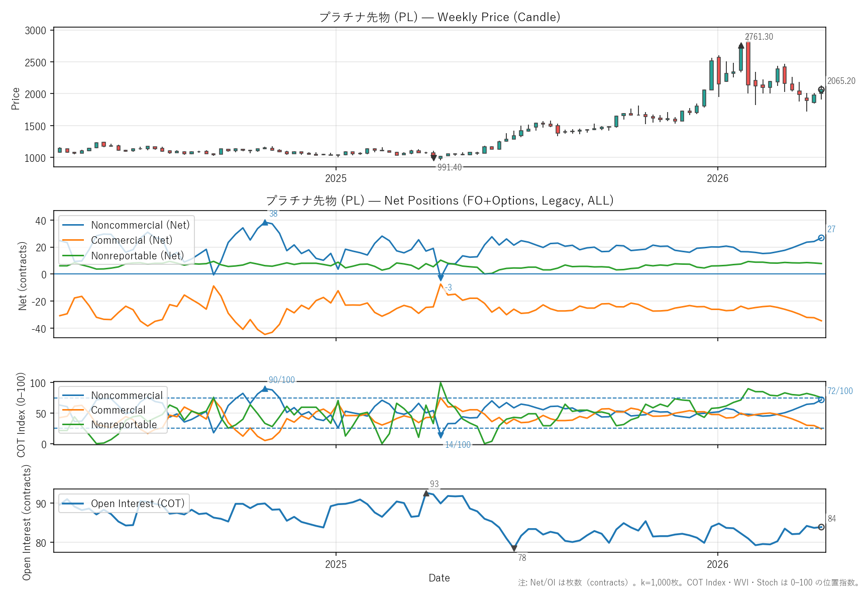868x593 pixels.
Task: Click the Net Positions chart title
Action: tap(440, 201)
